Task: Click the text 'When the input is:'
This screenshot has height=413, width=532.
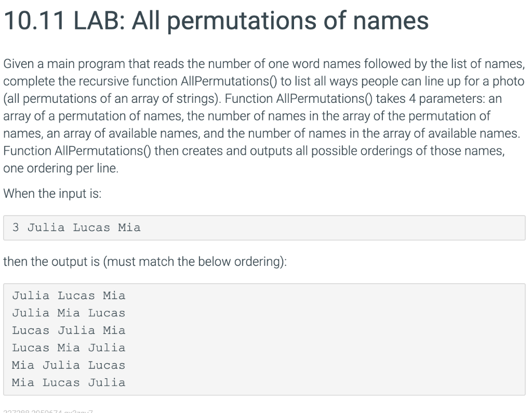Action: pos(52,193)
